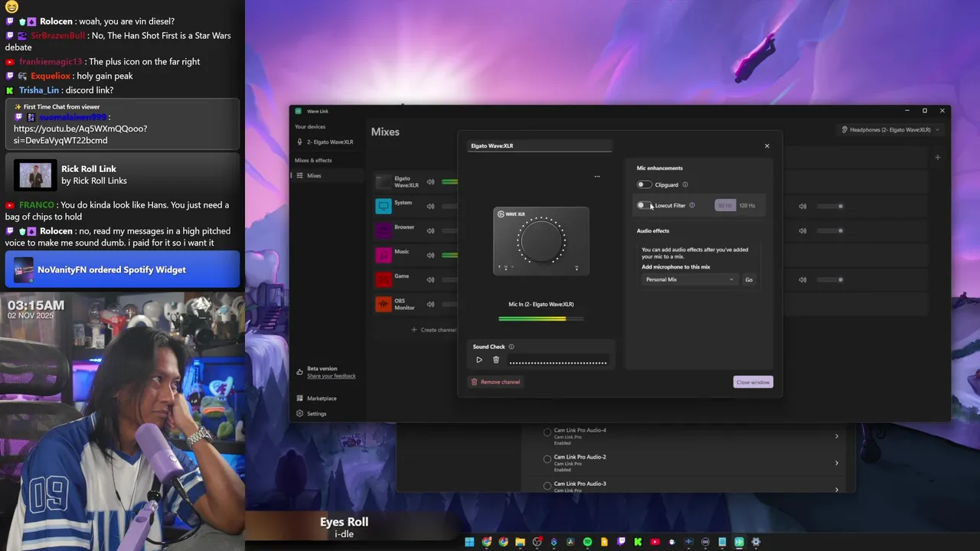This screenshot has height=551, width=980.
Task: Click the Go button
Action: click(749, 279)
